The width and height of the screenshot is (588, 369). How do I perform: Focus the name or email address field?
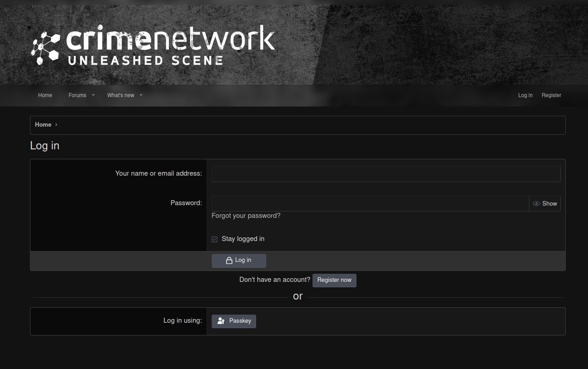tap(385, 173)
